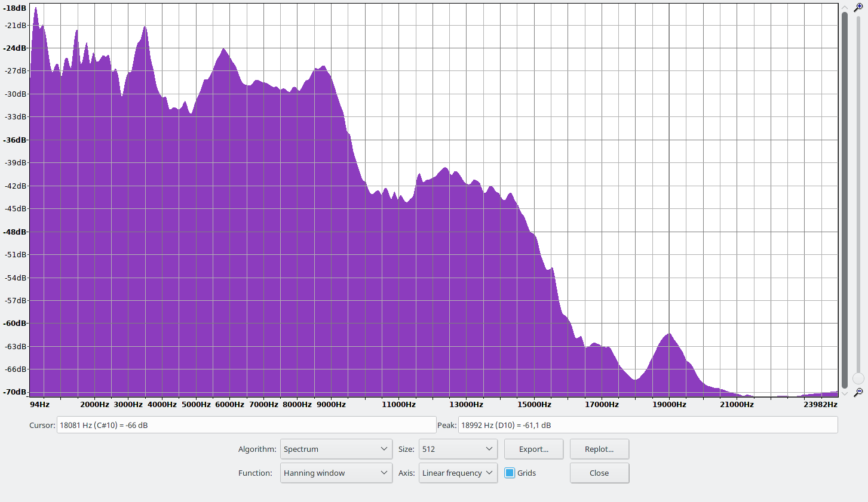Click the -70dB vertical axis label

(16, 392)
